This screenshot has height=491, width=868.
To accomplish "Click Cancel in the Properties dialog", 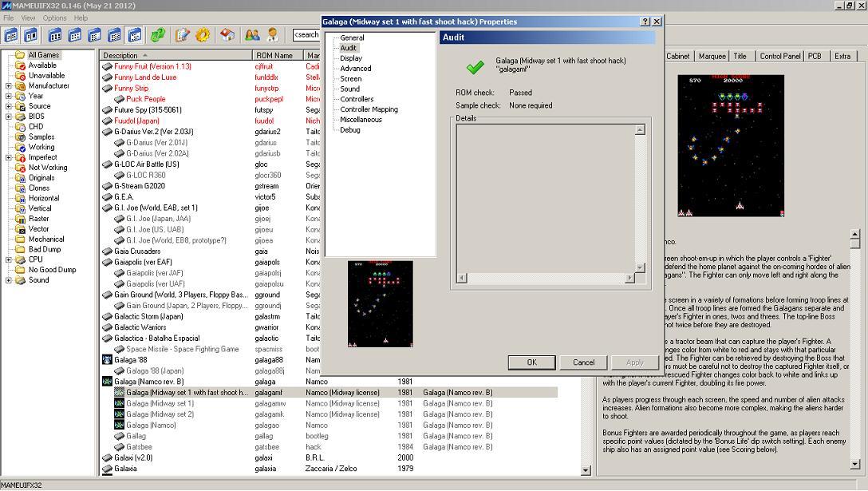I will click(583, 362).
